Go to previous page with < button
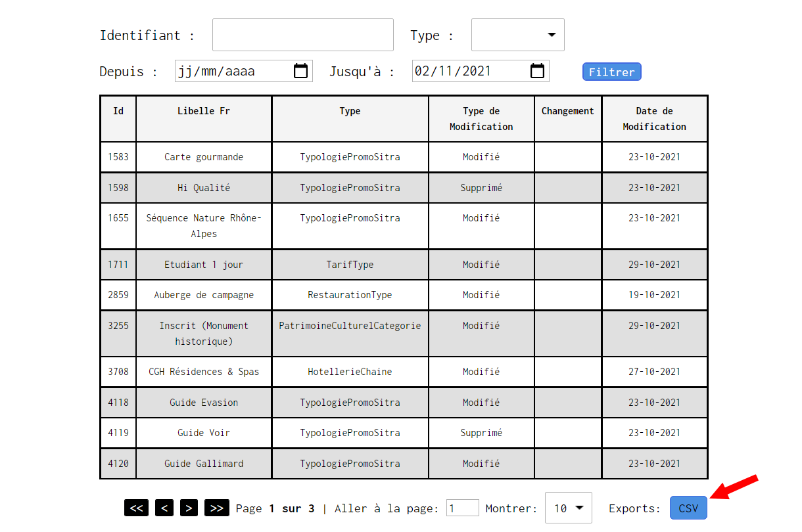The image size is (802, 532). click(164, 508)
